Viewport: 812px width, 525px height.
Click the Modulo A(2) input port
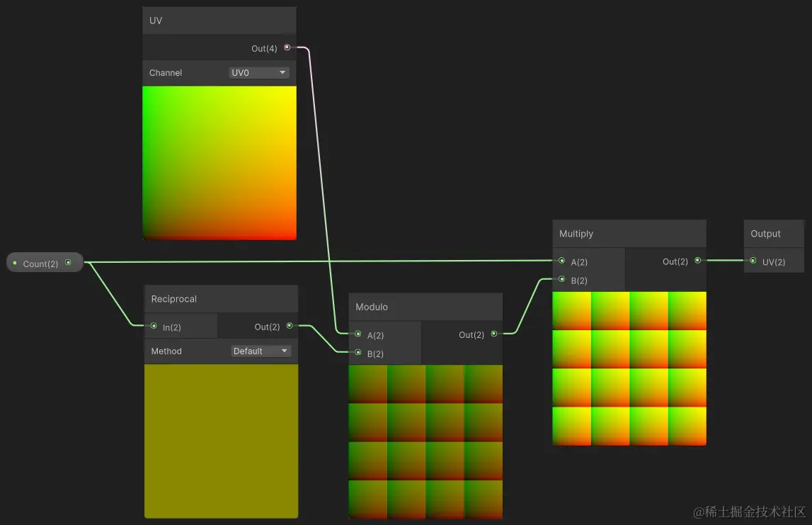(358, 334)
